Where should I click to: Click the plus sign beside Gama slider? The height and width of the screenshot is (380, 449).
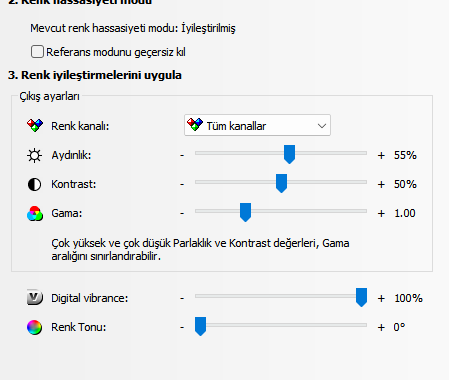381,213
